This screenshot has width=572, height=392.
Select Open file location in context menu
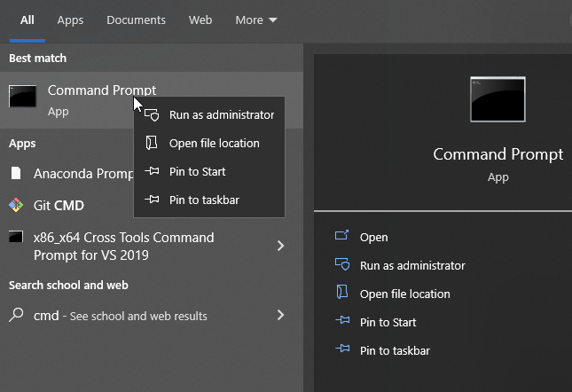[x=214, y=143]
